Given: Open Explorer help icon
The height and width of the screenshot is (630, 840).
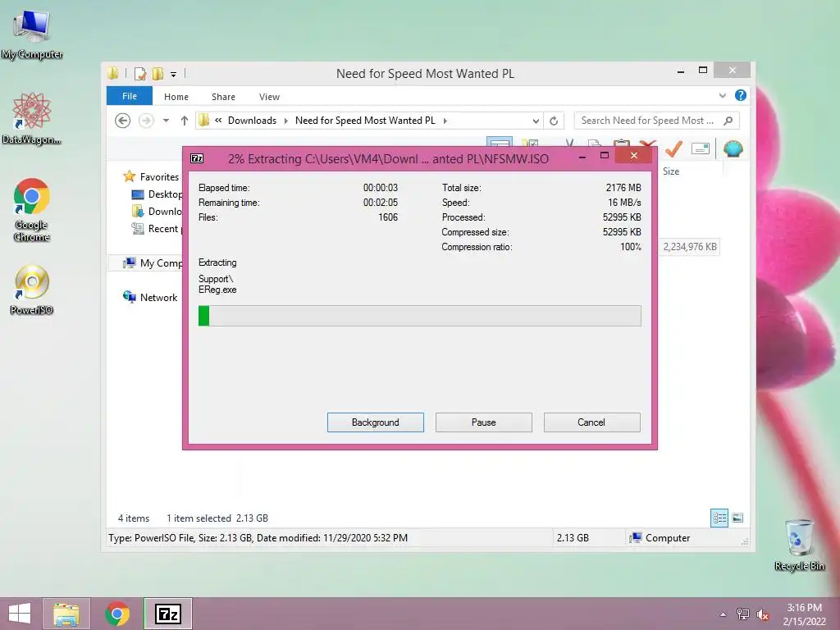Looking at the screenshot, I should (x=741, y=95).
